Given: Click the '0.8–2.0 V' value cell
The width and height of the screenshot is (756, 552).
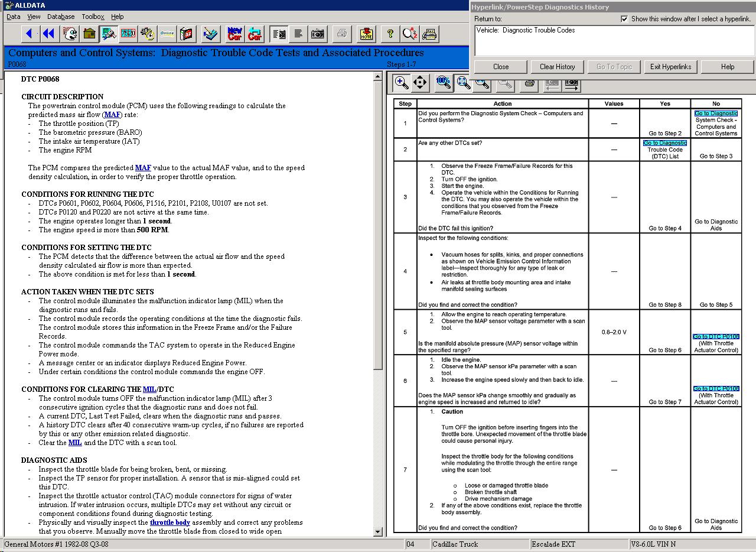Looking at the screenshot, I should [x=614, y=332].
